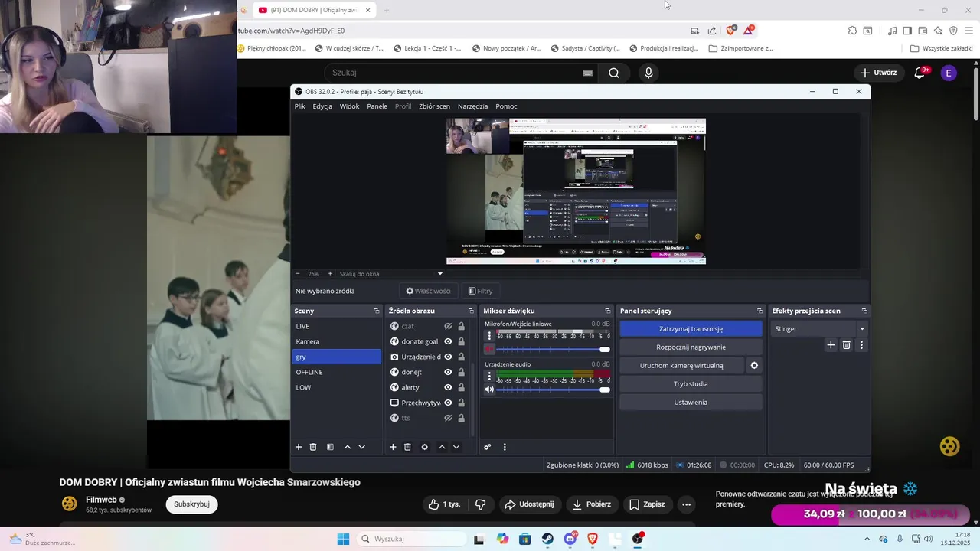Open Brave Shields lion icon in address bar
The image size is (980, 551).
[730, 31]
